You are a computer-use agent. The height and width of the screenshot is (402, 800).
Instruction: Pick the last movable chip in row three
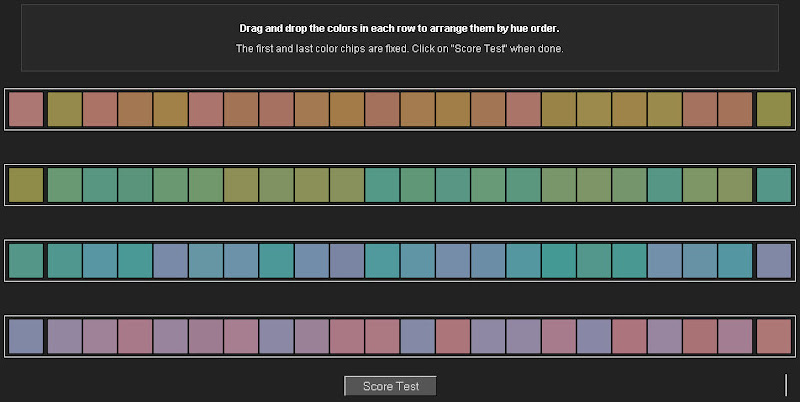pos(734,261)
